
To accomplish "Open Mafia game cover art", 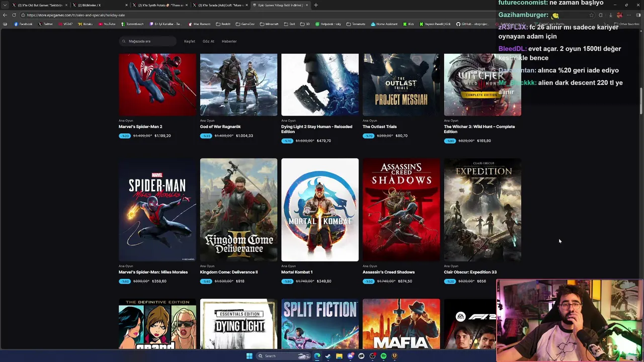I will pos(401,324).
